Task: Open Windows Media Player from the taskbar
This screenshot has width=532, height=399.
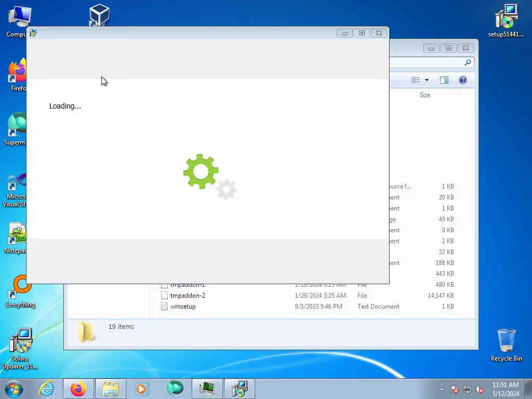Action: [x=142, y=389]
